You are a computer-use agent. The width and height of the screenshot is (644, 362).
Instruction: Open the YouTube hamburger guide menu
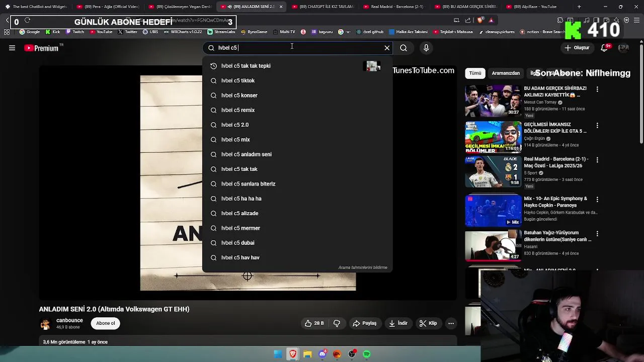12,48
